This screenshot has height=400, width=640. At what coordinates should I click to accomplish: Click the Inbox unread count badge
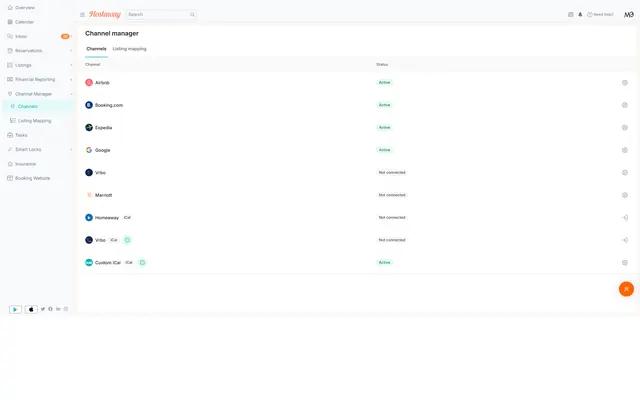65,36
